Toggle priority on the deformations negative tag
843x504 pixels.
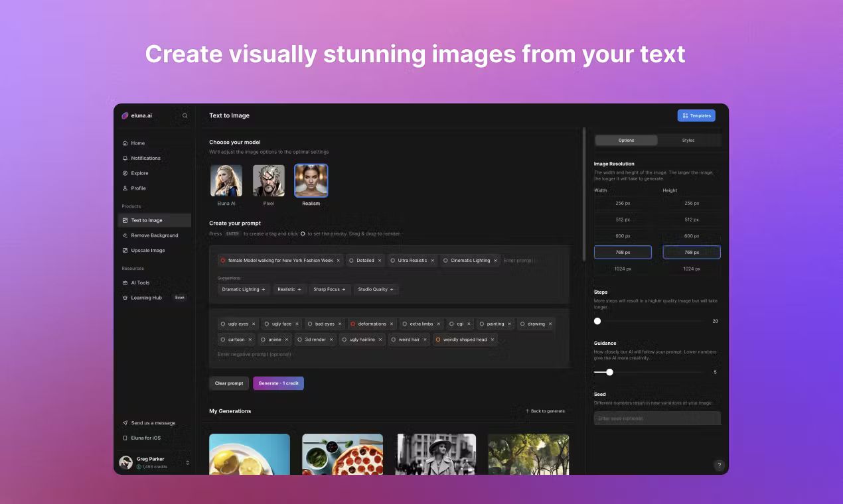[352, 324]
